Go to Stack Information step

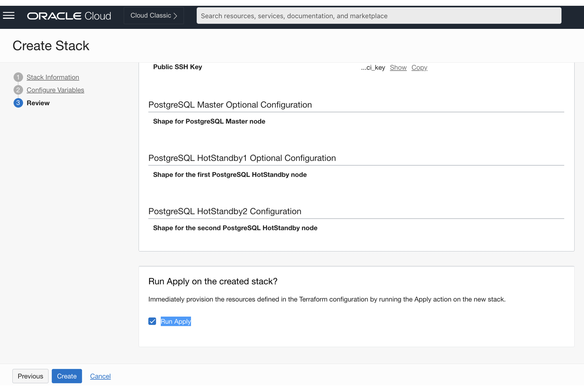tap(53, 77)
